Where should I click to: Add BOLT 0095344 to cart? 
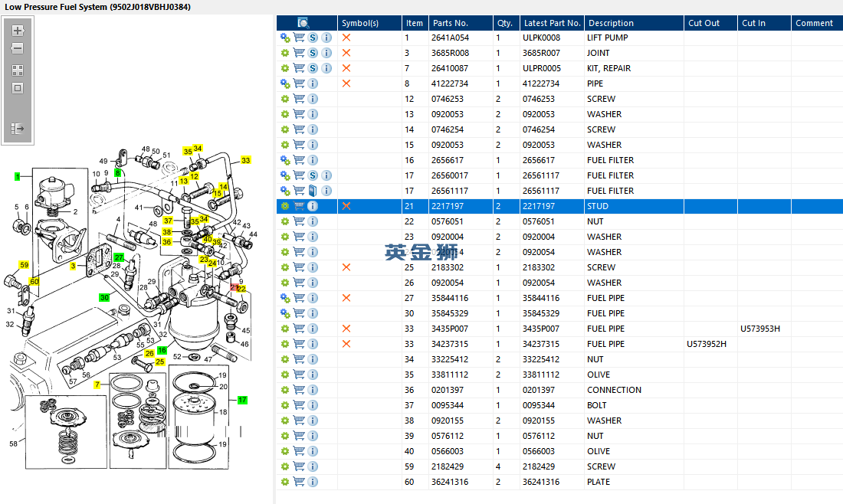tap(299, 405)
